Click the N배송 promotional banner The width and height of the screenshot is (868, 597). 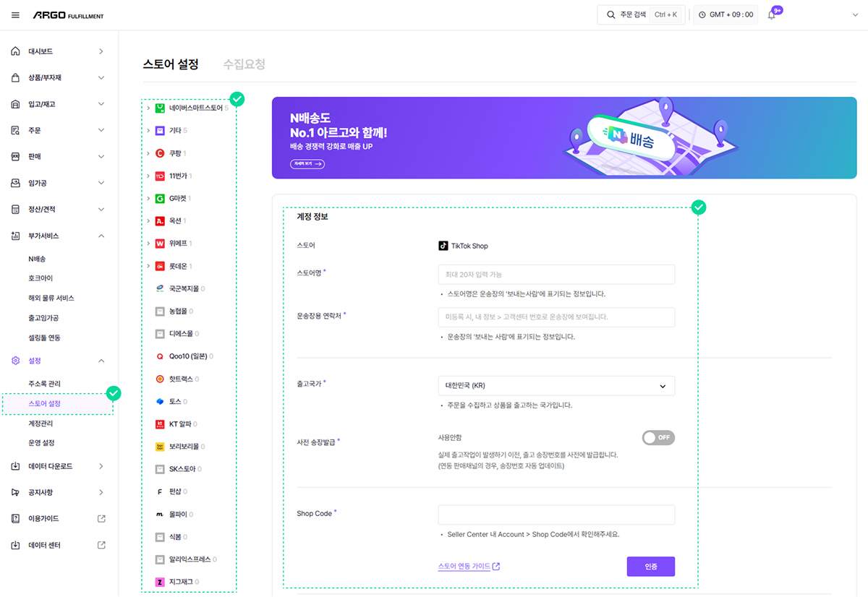click(564, 138)
